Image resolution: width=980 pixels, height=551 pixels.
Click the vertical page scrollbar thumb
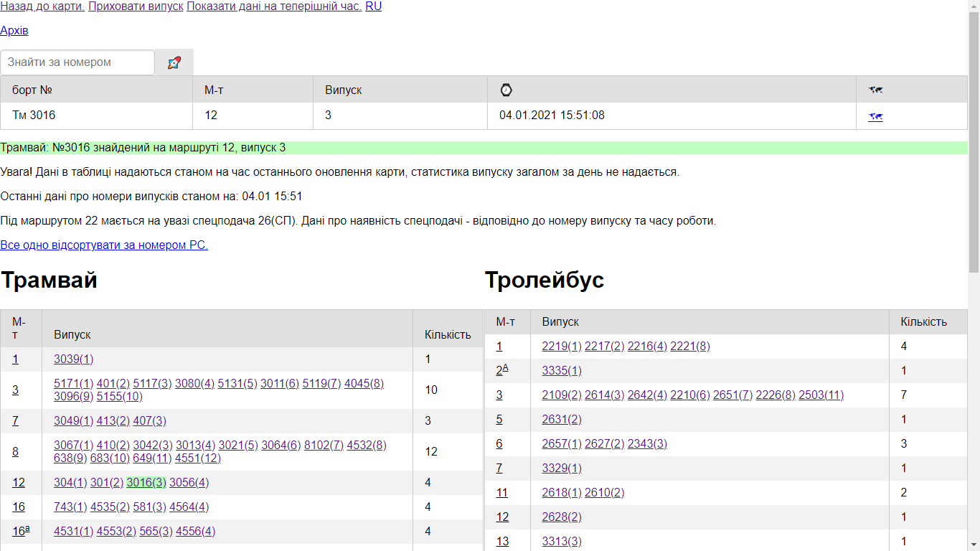tap(974, 142)
